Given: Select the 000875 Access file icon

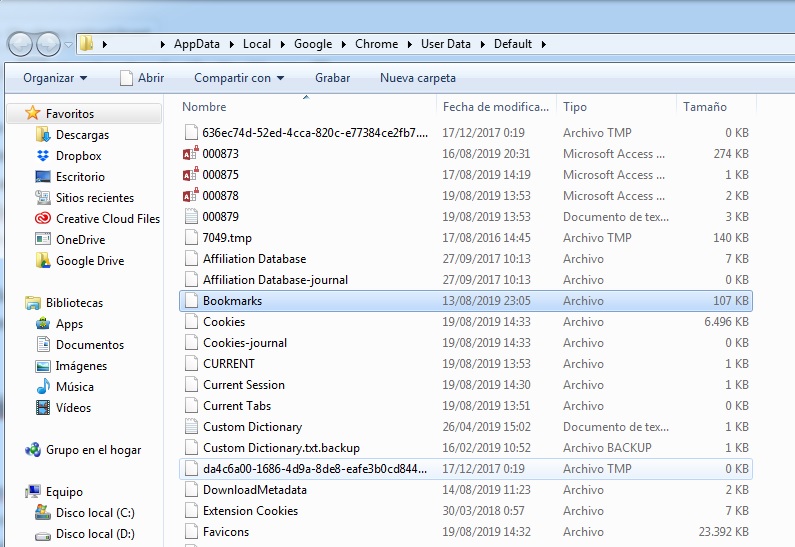Looking at the screenshot, I should click(x=191, y=174).
